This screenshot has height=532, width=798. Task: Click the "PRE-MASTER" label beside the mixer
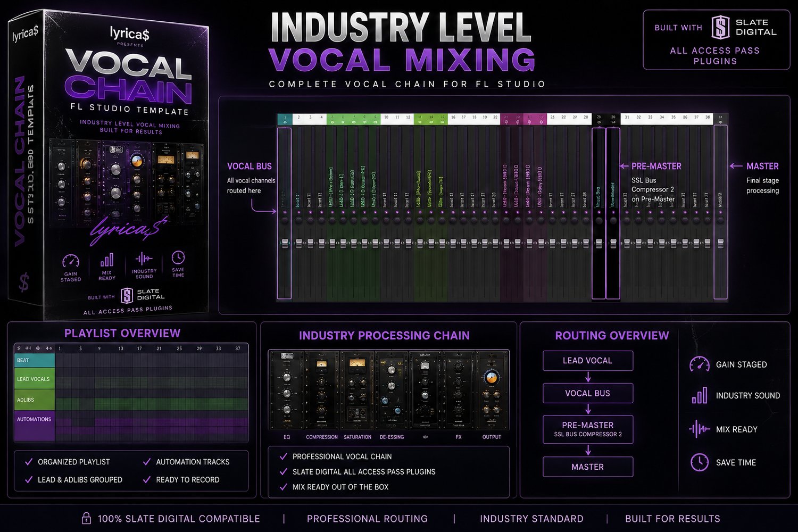(656, 167)
